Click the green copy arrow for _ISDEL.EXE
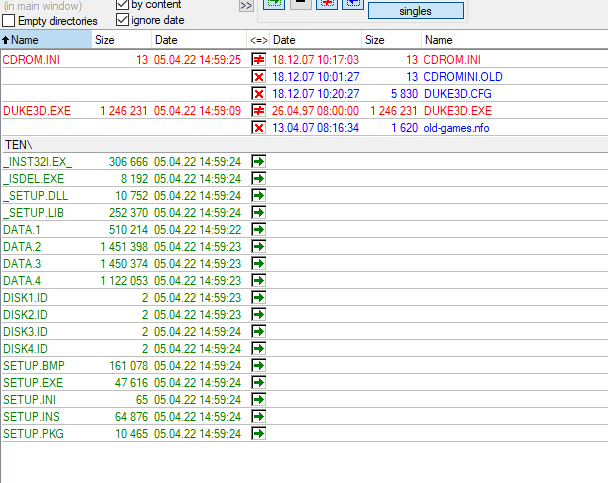The image size is (608, 483). [258, 179]
